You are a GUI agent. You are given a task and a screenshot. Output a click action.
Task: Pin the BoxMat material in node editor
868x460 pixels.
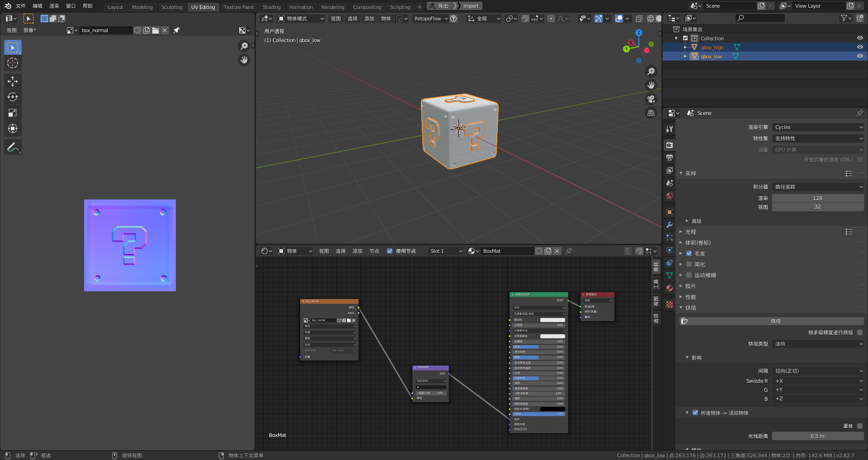(569, 251)
